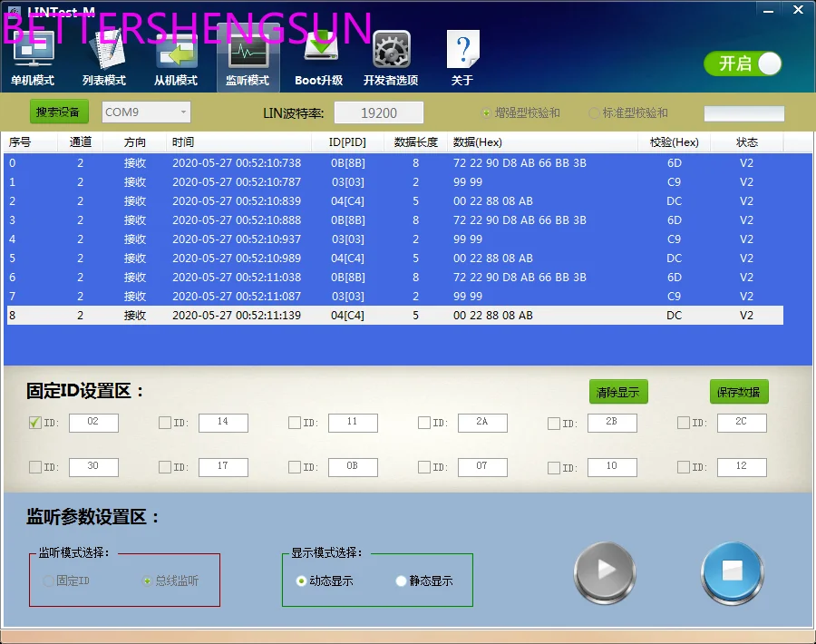Check the ID 12 checkbox
This screenshot has width=816, height=644.
click(683, 467)
